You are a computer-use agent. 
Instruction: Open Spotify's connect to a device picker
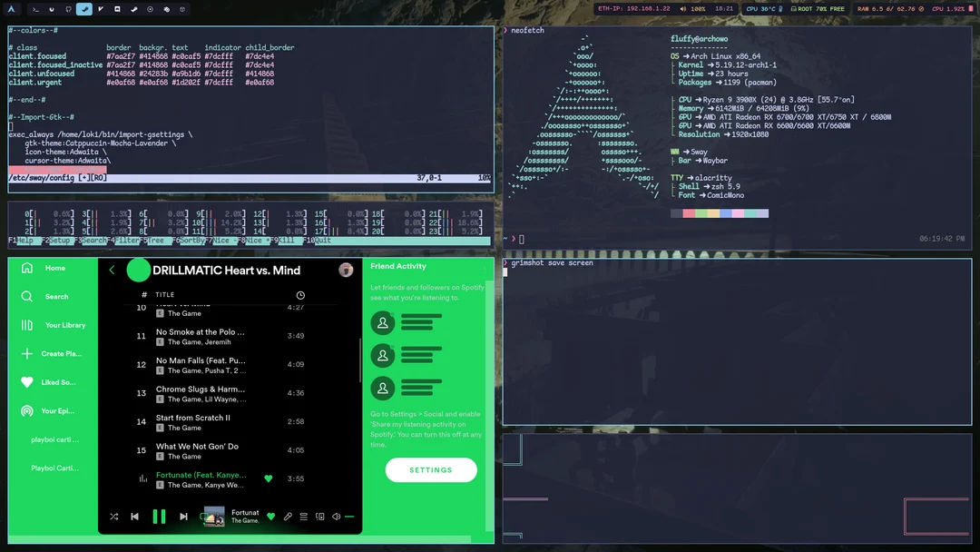pyautogui.click(x=319, y=516)
